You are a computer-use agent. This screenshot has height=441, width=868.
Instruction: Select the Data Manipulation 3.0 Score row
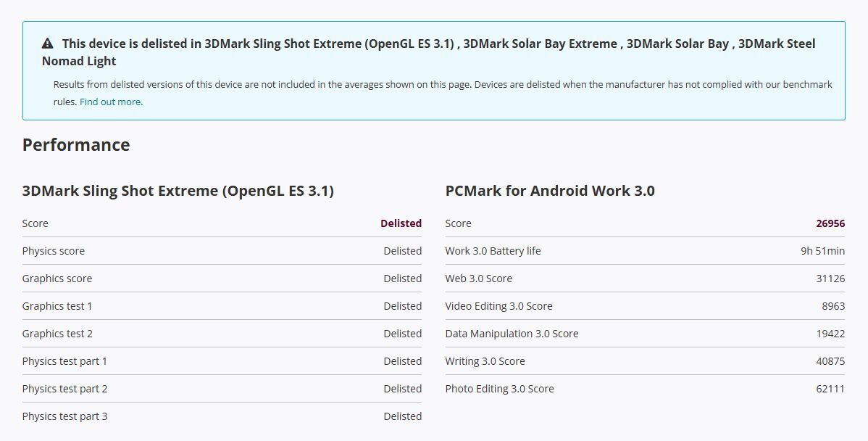511,334
